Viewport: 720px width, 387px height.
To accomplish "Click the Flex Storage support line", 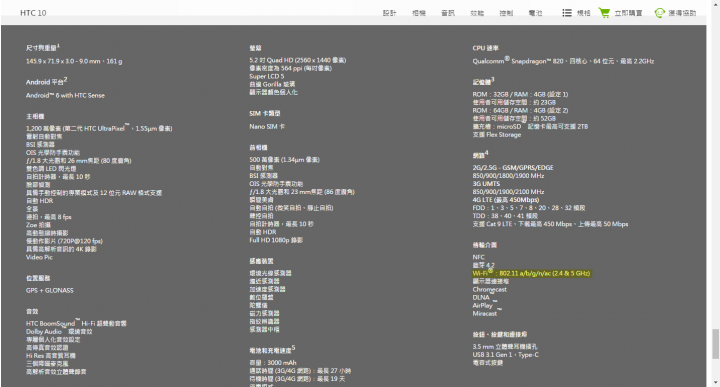I will pos(496,135).
